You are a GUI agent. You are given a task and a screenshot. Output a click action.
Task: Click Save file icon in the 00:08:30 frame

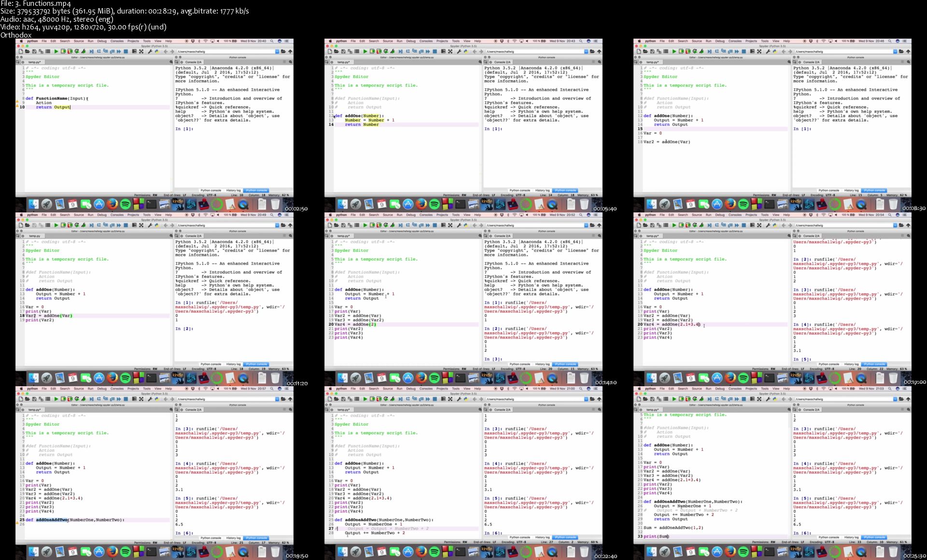[x=652, y=51]
